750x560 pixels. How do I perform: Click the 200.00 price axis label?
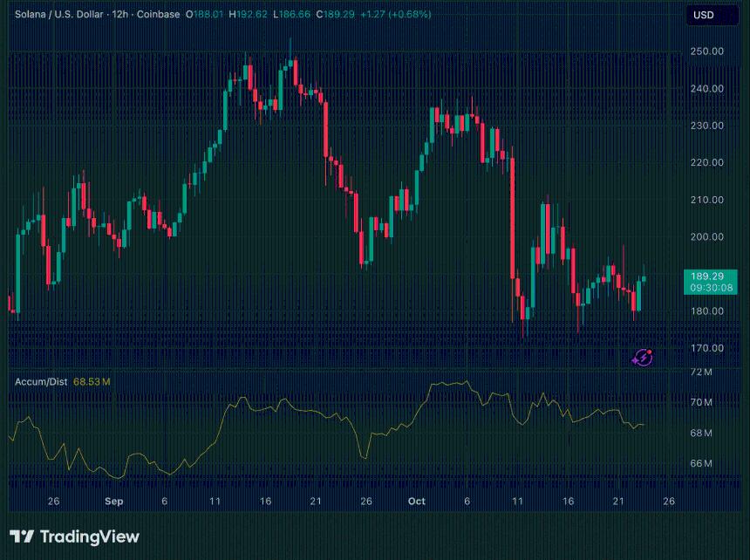[706, 236]
